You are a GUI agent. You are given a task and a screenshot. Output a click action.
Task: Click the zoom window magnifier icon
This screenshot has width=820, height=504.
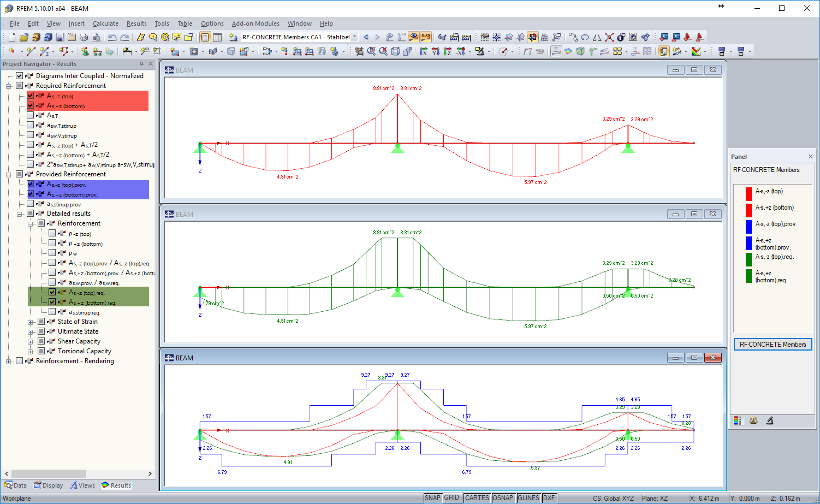(371, 51)
